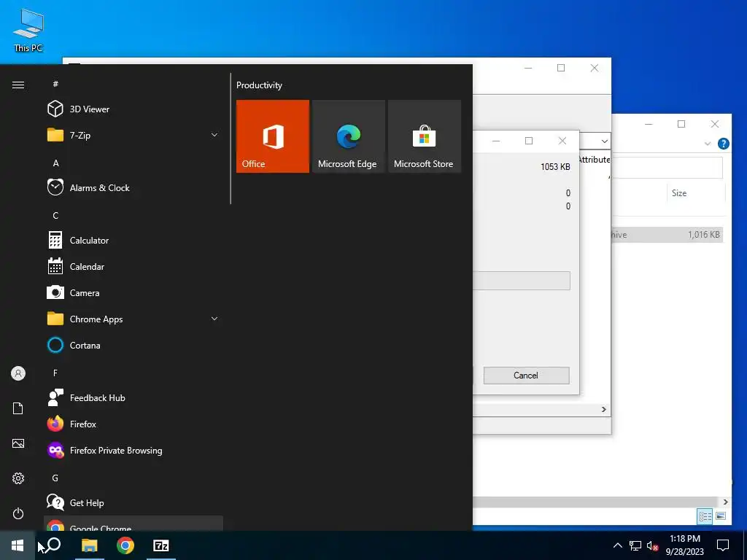Expand the Chrome Apps folder

pos(133,319)
